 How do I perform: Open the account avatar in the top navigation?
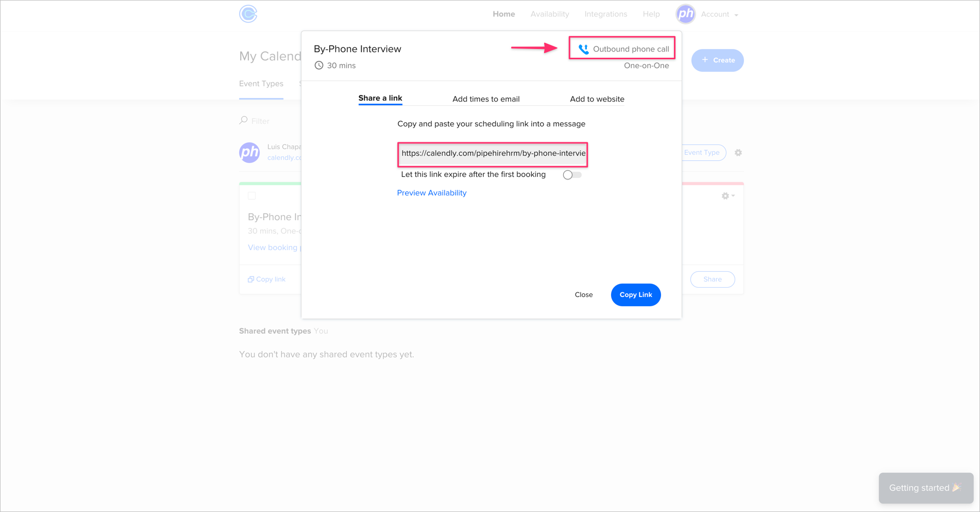point(685,14)
